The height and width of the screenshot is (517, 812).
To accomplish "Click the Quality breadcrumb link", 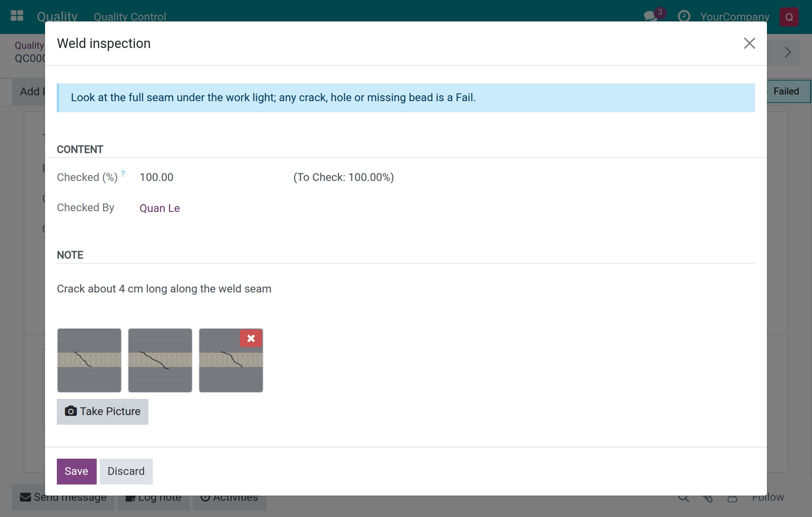I will pos(29,45).
